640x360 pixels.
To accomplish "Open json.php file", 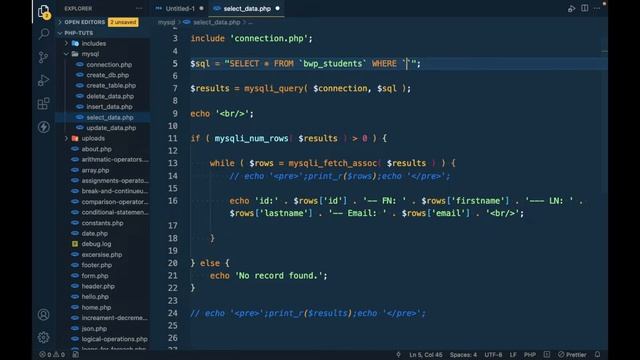I will tap(94, 328).
